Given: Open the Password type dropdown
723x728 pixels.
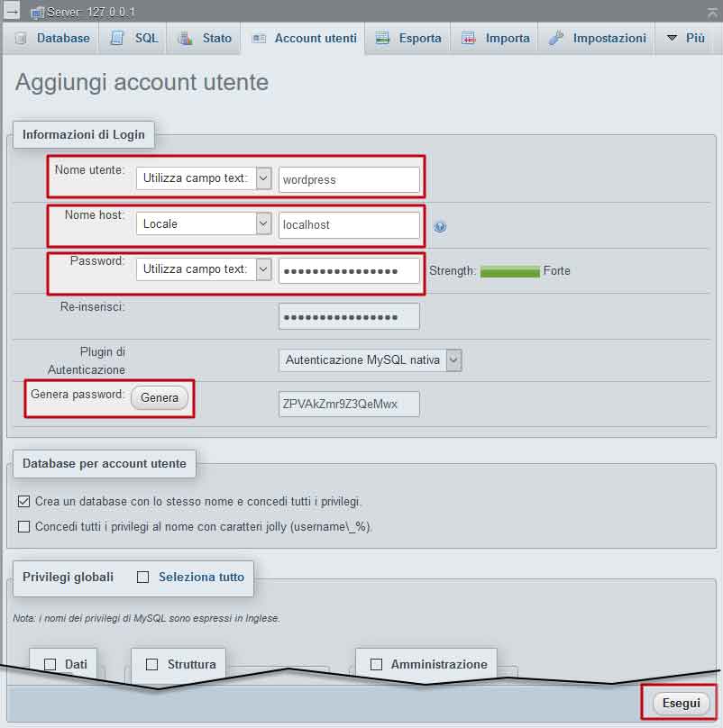Looking at the screenshot, I should point(204,269).
